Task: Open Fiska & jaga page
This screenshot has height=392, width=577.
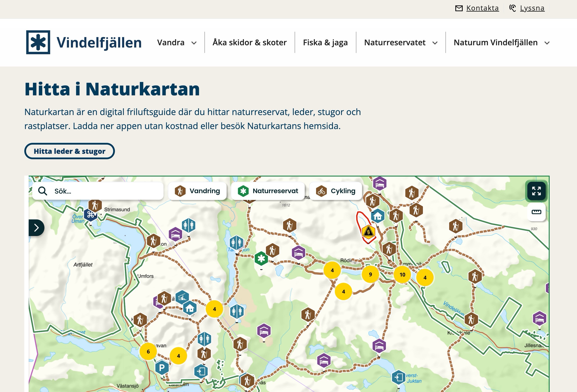Action: [325, 42]
